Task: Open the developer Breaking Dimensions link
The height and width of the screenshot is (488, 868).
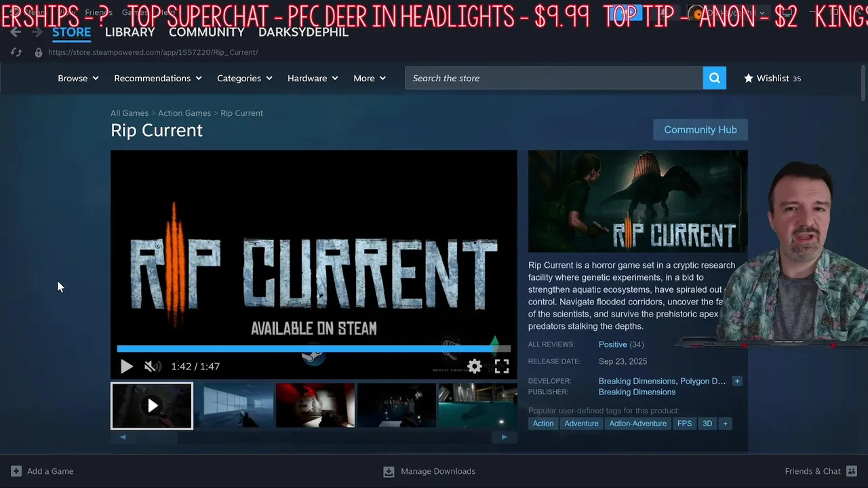Action: pyautogui.click(x=637, y=381)
